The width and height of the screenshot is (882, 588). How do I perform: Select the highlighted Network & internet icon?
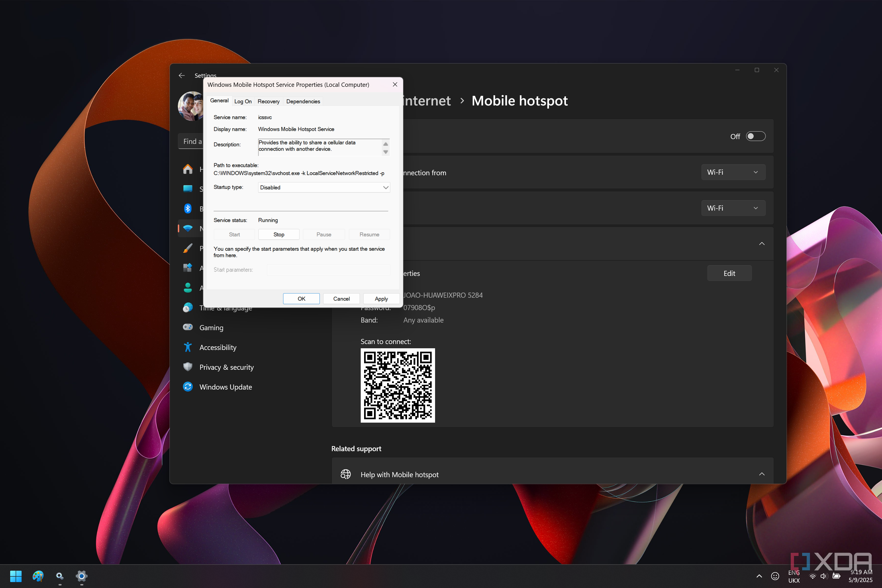(188, 228)
